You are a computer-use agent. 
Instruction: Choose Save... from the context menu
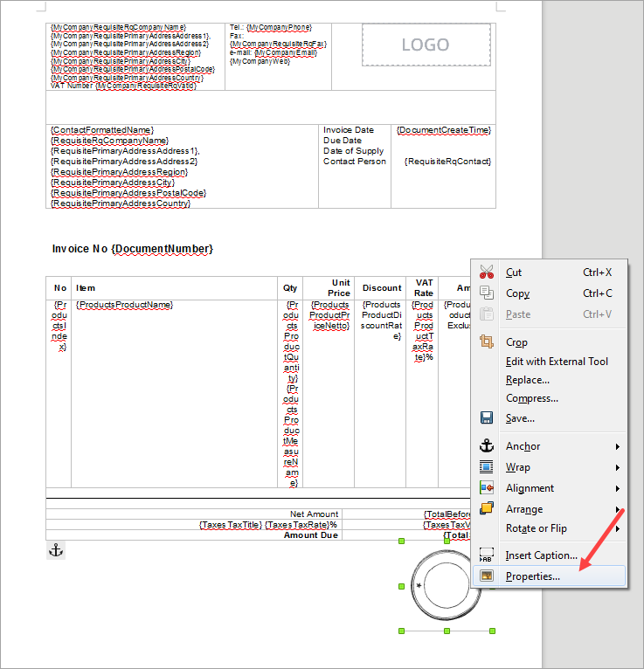point(550,418)
